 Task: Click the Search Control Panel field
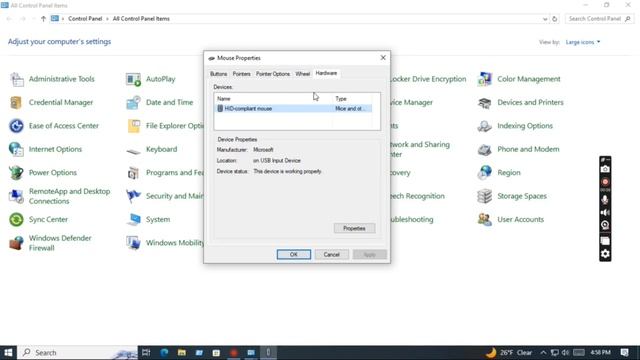pyautogui.click(x=600, y=19)
